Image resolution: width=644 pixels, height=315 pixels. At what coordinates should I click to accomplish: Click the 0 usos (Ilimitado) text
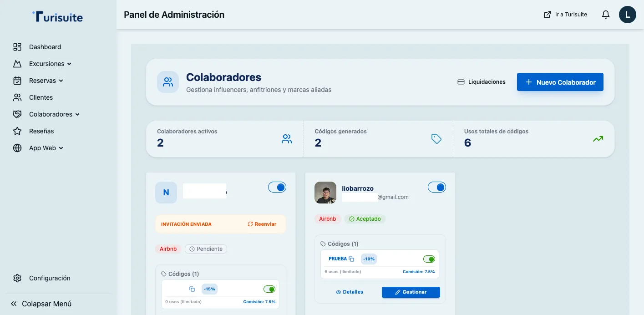(183, 302)
